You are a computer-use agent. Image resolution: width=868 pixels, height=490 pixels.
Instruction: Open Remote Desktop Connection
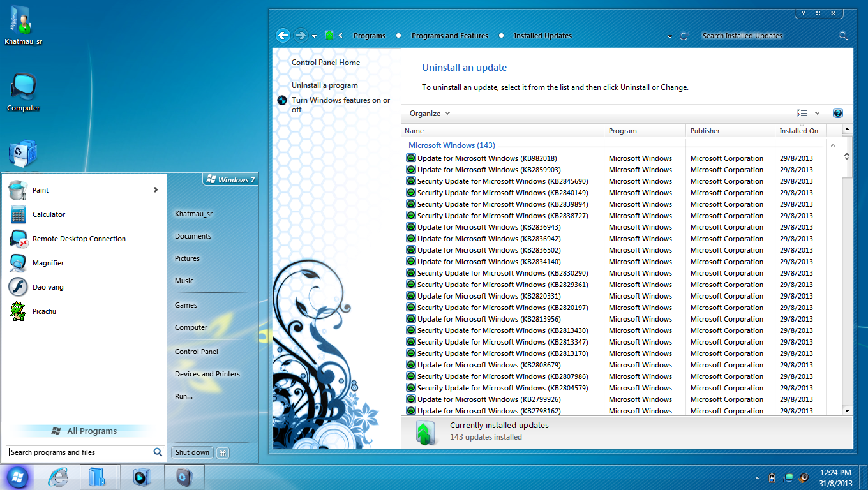(83, 239)
